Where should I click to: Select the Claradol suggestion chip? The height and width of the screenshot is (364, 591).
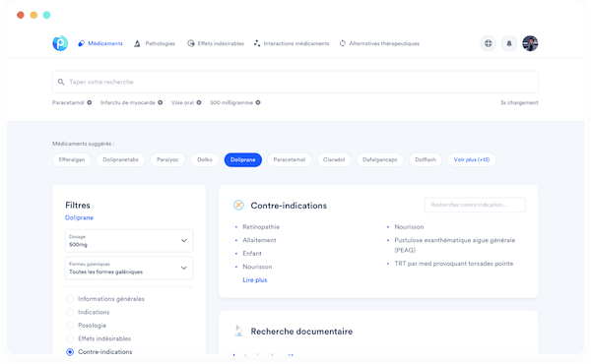tap(334, 159)
